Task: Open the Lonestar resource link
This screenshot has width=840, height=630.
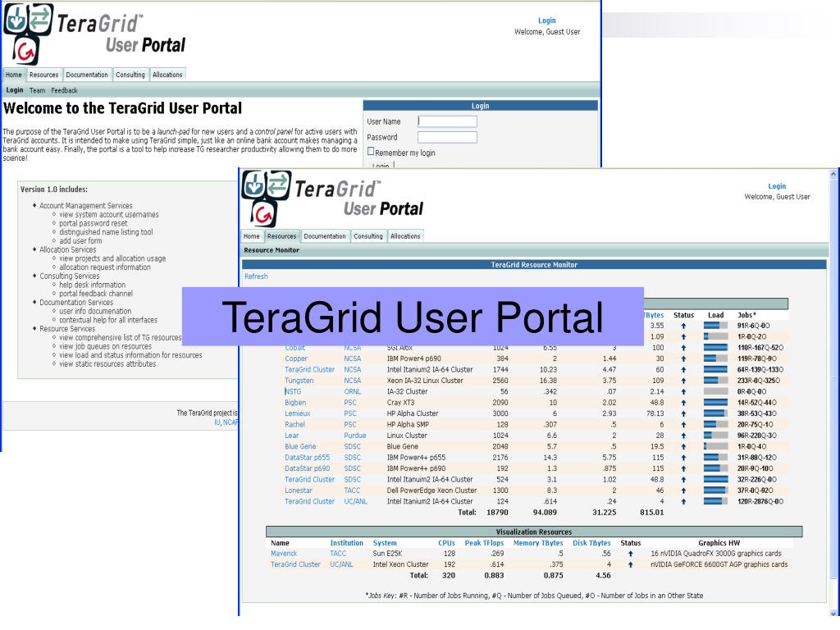Action: tap(299, 491)
